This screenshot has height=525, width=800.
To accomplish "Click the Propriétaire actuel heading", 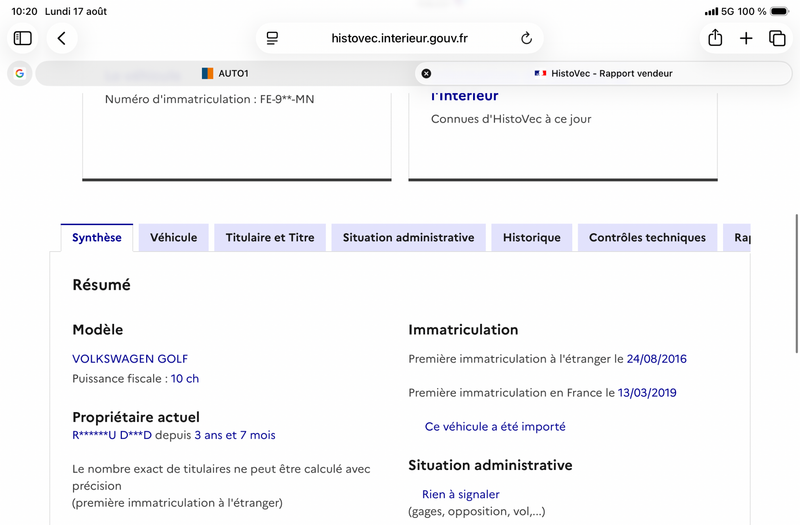I will (136, 417).
